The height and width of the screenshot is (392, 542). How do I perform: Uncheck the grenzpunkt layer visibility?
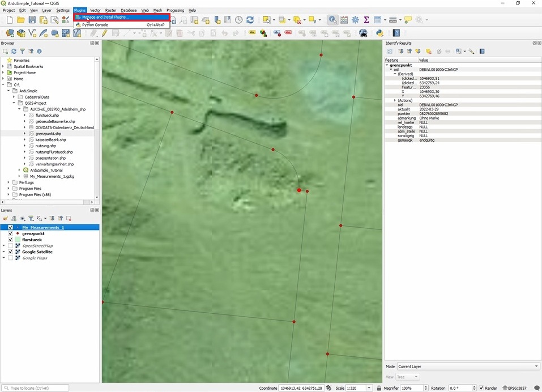[10, 233]
